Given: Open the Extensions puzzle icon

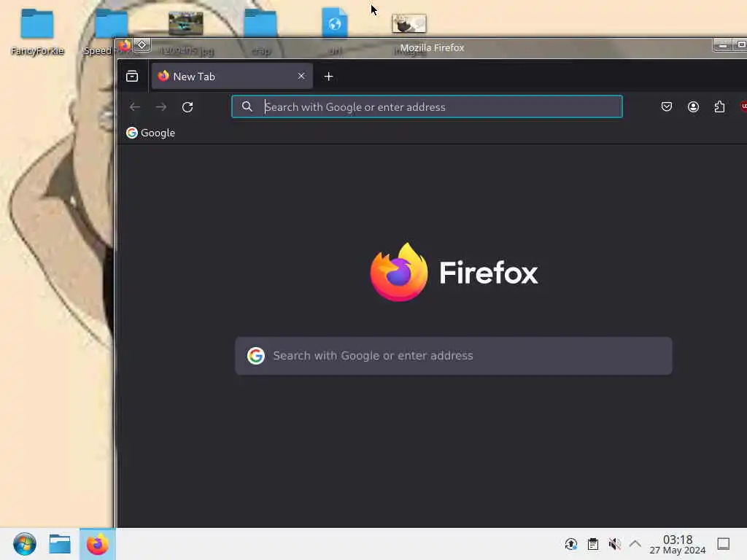Looking at the screenshot, I should point(719,106).
